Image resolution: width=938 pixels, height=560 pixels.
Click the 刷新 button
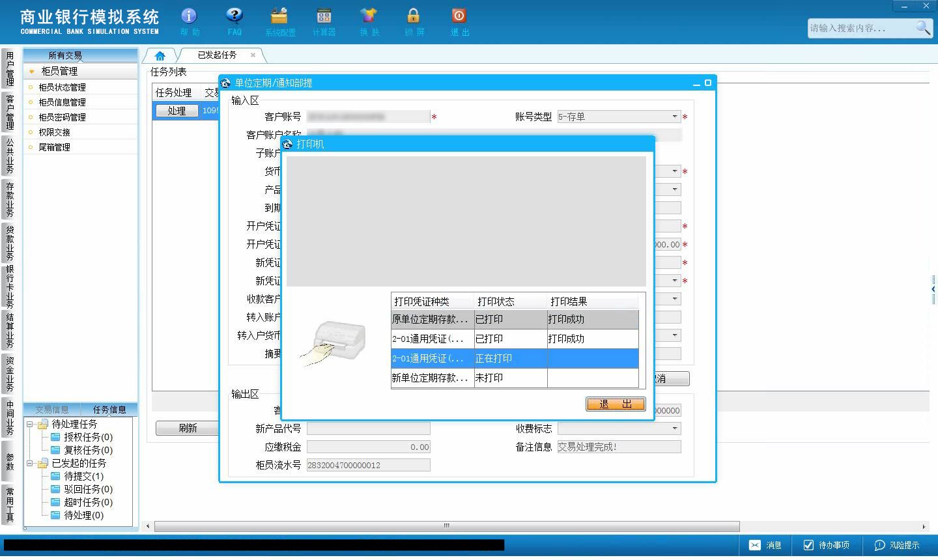(x=188, y=428)
